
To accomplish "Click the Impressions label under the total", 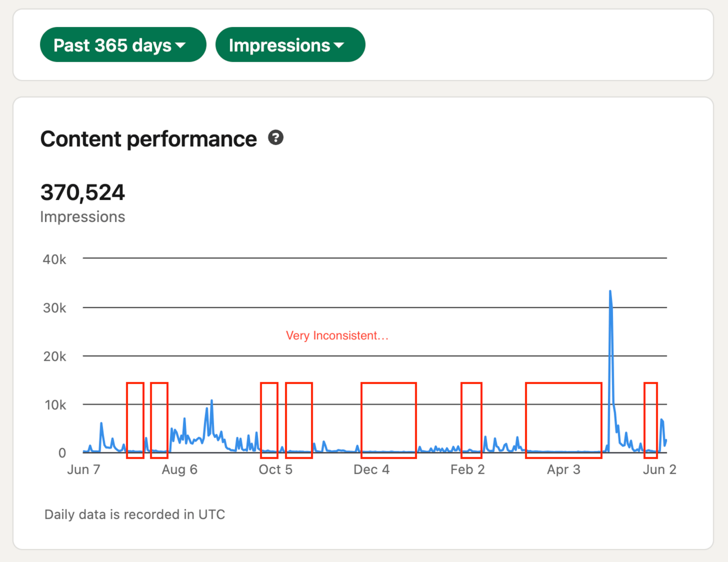I will click(83, 217).
